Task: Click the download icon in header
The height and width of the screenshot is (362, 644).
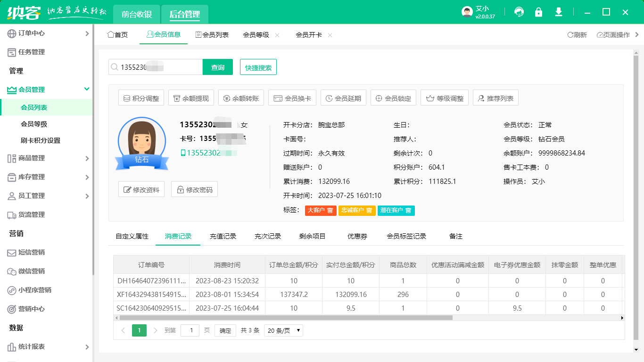Action: [x=559, y=12]
